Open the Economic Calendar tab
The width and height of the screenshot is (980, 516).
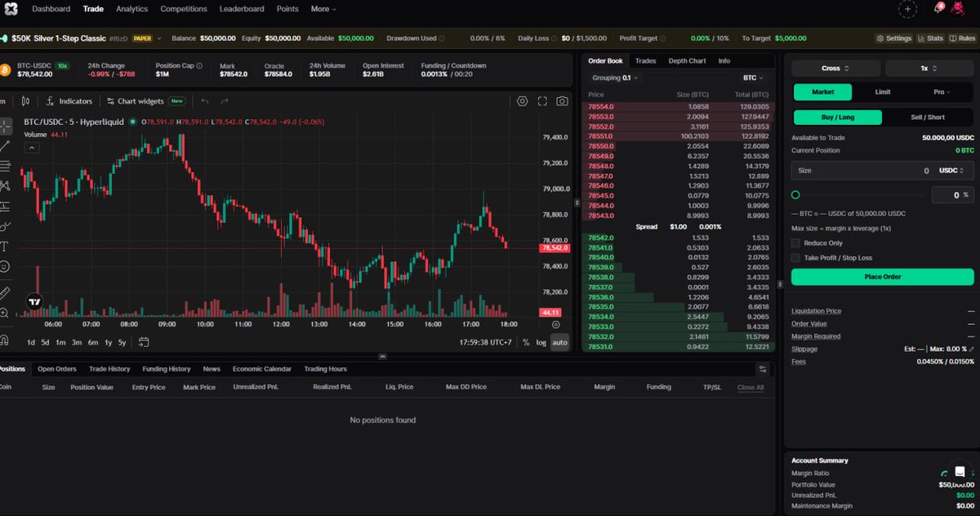point(262,369)
